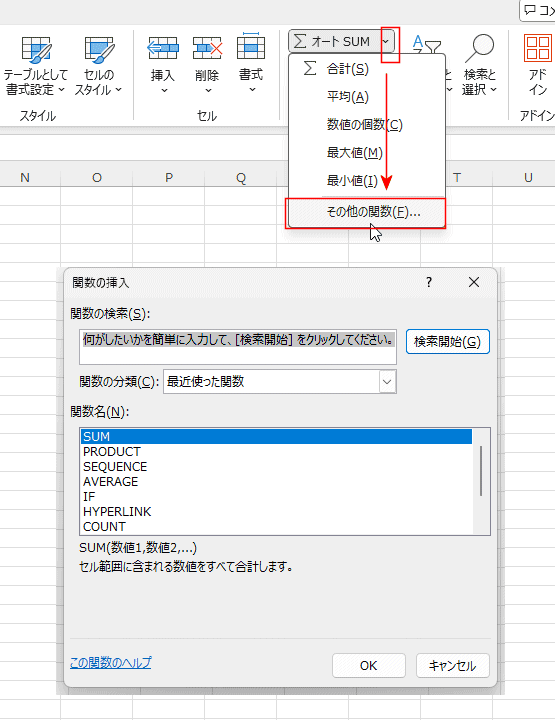Click the 挿入 cells icon

[163, 48]
